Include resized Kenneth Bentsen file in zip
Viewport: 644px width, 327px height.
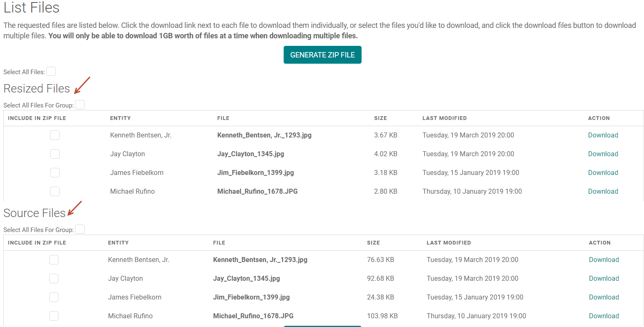55,135
